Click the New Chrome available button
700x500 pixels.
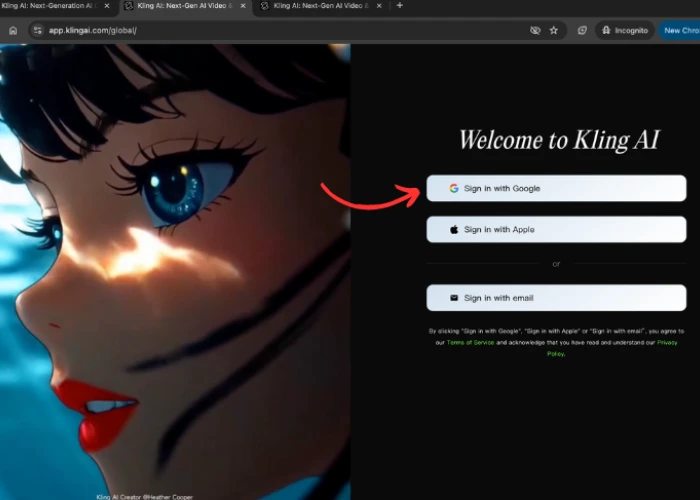[680, 30]
